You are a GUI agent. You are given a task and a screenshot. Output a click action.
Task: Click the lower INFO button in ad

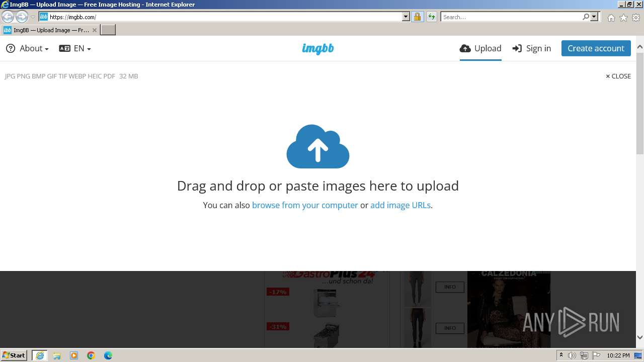click(450, 328)
